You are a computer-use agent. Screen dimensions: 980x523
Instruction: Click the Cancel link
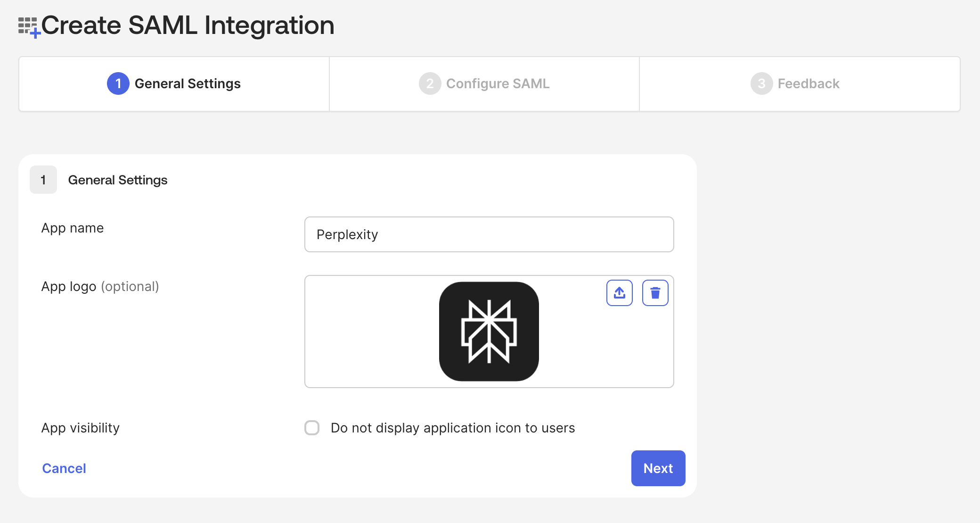click(64, 468)
